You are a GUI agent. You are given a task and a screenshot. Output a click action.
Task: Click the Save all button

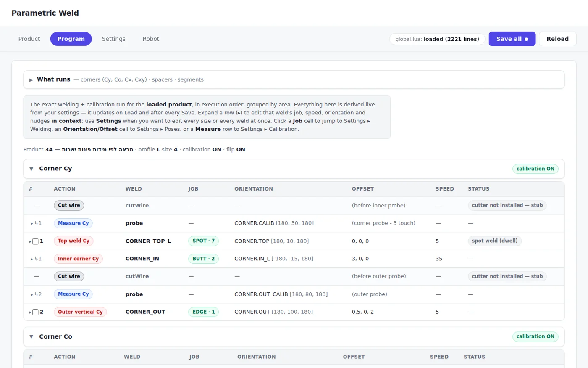[x=512, y=39]
